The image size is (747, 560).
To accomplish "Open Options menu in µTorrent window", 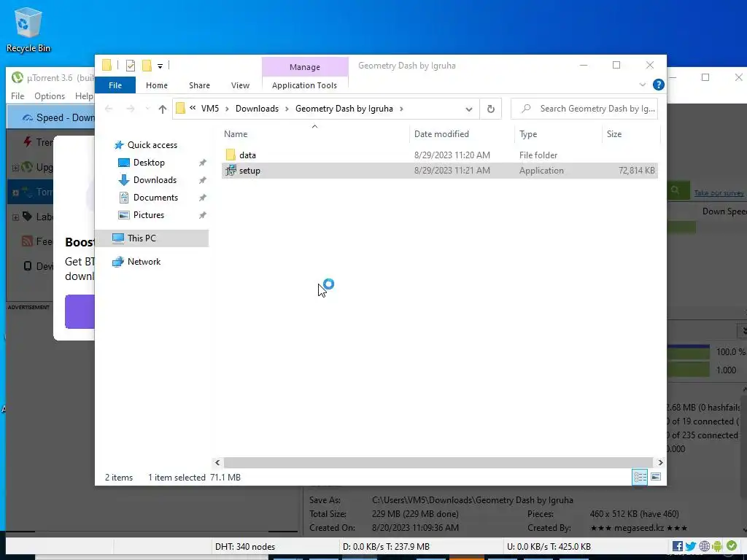I will 50,96.
